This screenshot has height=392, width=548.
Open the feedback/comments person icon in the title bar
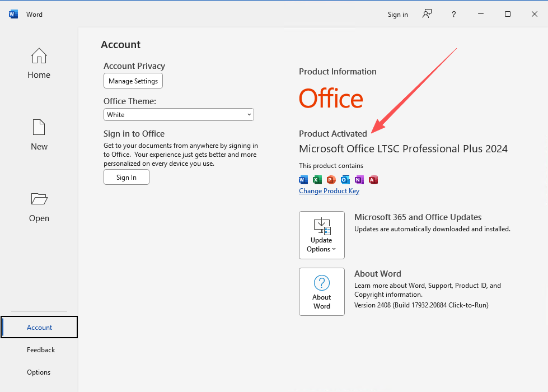pyautogui.click(x=427, y=14)
